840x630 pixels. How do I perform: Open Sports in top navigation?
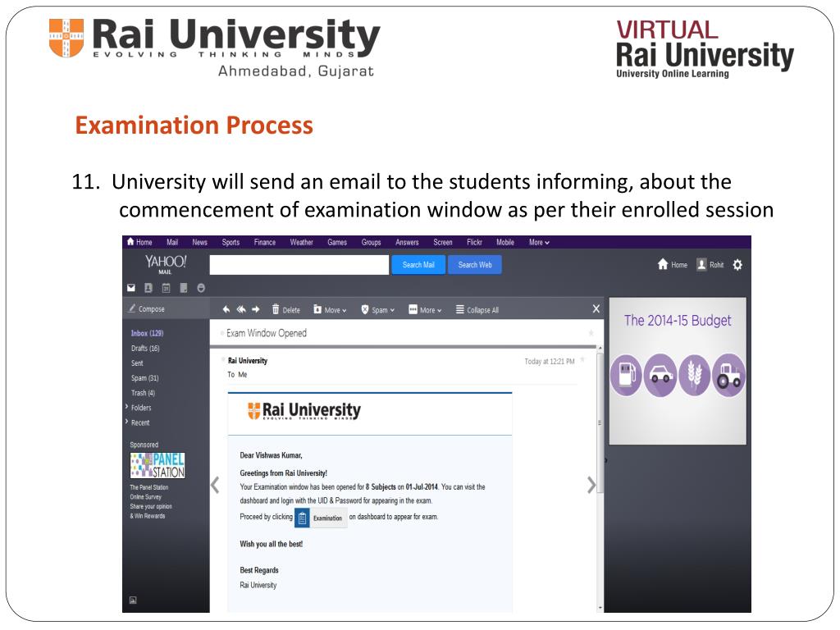(231, 242)
